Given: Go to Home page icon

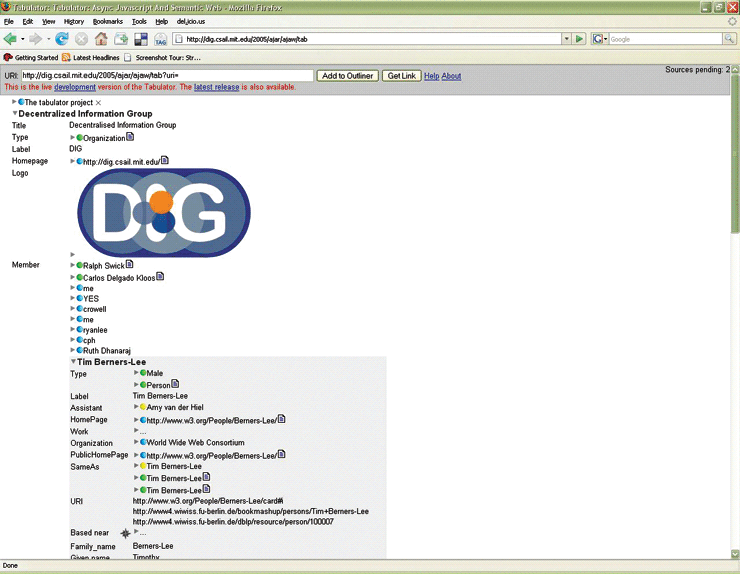Looking at the screenshot, I should [x=101, y=39].
